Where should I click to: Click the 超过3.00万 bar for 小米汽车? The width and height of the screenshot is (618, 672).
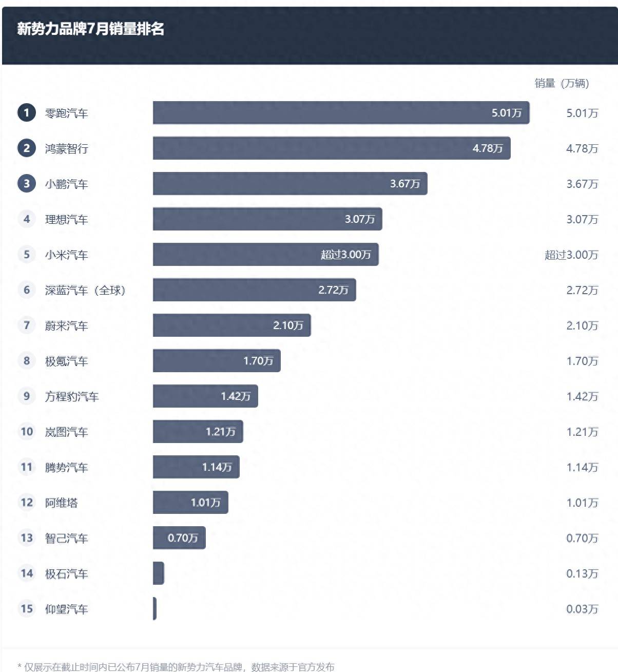[x=265, y=254]
